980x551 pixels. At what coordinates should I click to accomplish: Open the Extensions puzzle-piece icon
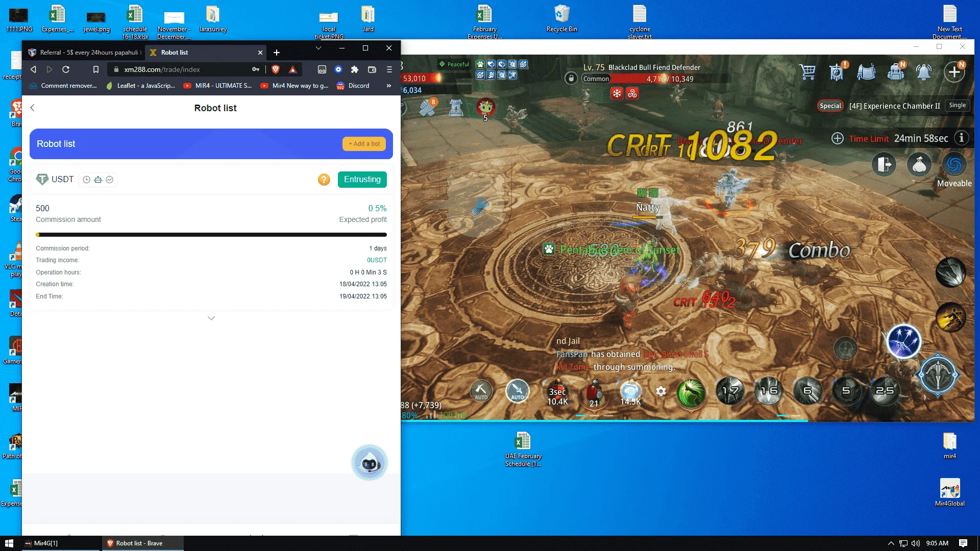coord(355,69)
